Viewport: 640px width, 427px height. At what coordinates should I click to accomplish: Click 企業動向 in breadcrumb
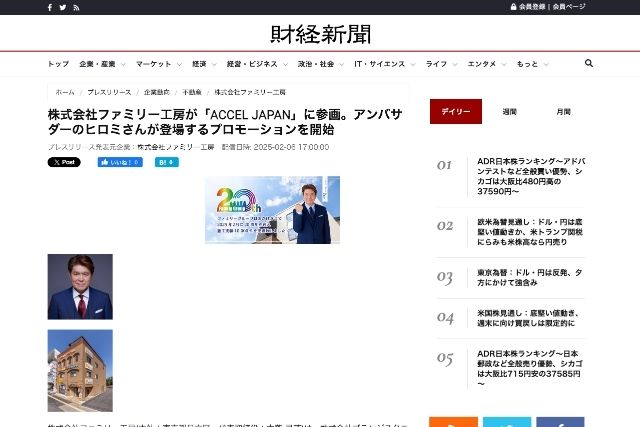click(157, 92)
